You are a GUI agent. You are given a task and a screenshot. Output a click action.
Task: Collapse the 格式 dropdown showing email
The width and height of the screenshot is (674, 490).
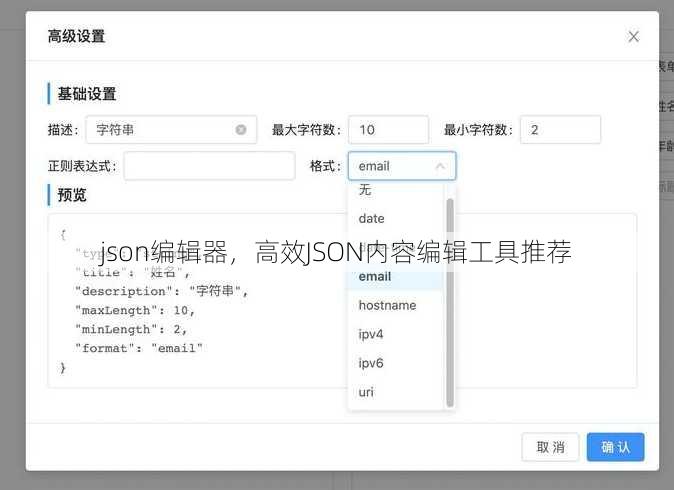(402, 165)
